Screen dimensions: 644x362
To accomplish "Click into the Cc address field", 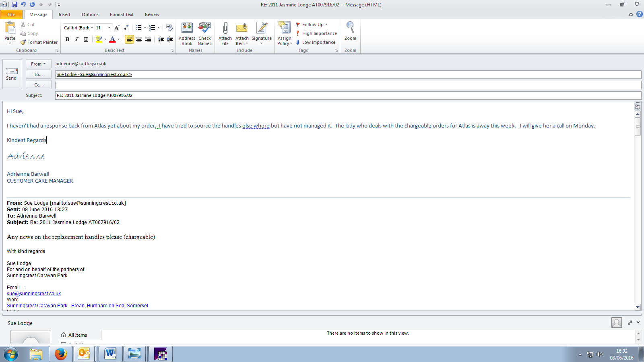I will click(348, 85).
